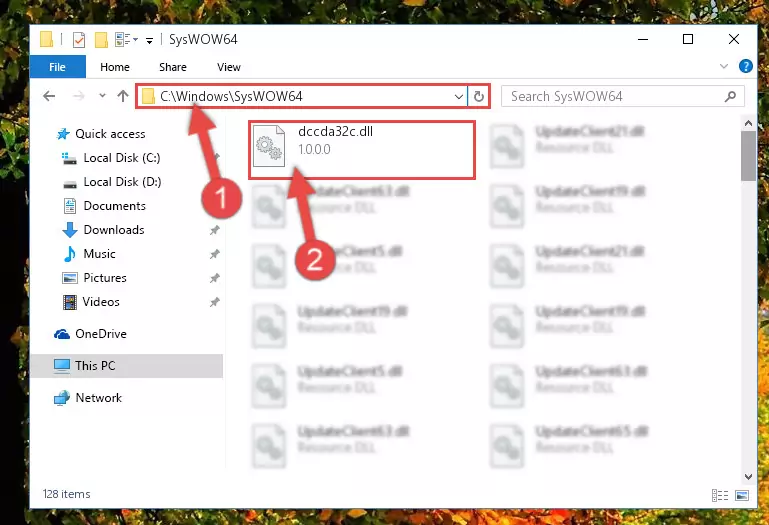Viewport: 769px width, 525px height.
Task: Expand the address bar history dropdown
Action: (x=459, y=97)
